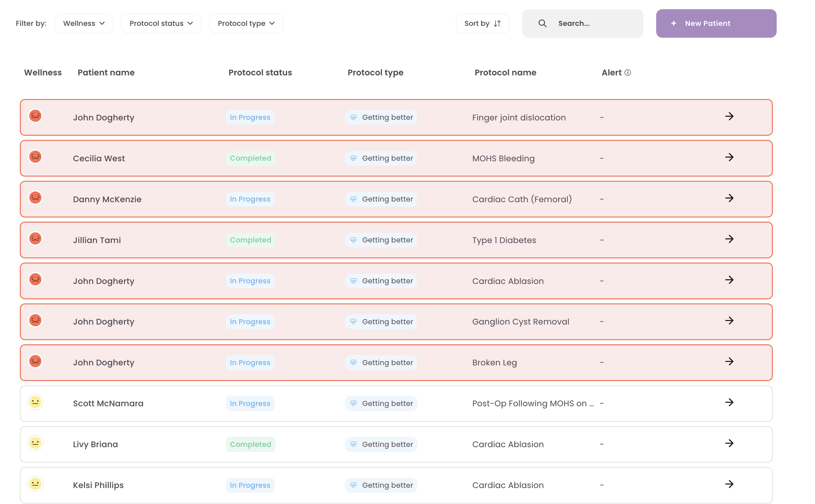The width and height of the screenshot is (815, 504).
Task: Click the arrow for the Ganglion Cyst Removal row
Action: [x=729, y=321]
